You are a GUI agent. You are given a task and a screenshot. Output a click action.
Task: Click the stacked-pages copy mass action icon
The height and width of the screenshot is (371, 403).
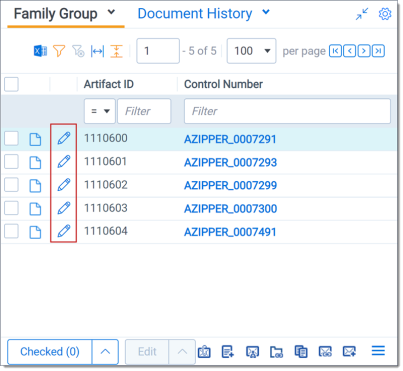coord(301,352)
